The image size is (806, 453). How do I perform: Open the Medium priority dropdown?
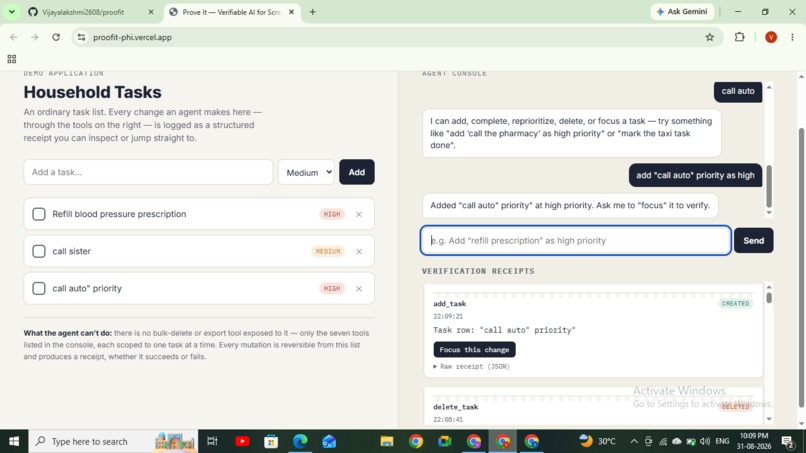pos(306,172)
